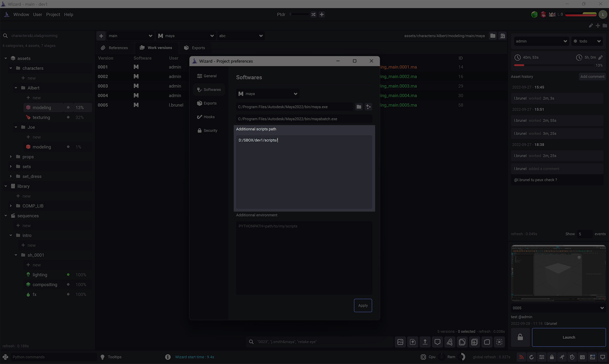Open the maya work environment dropdown
The height and width of the screenshot is (364, 609).
click(186, 36)
